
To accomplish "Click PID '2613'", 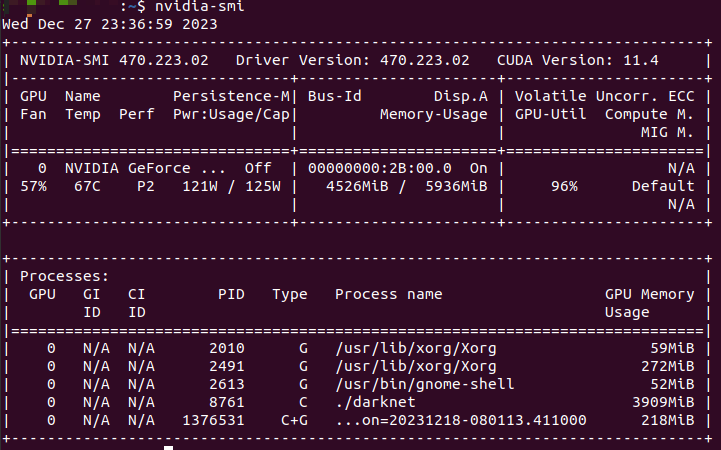I will [227, 384].
